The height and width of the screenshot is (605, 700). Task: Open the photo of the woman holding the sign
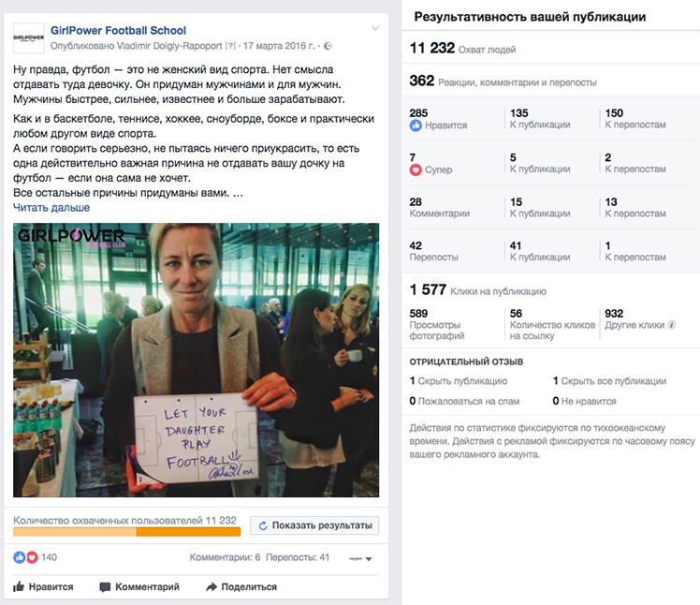click(x=196, y=361)
